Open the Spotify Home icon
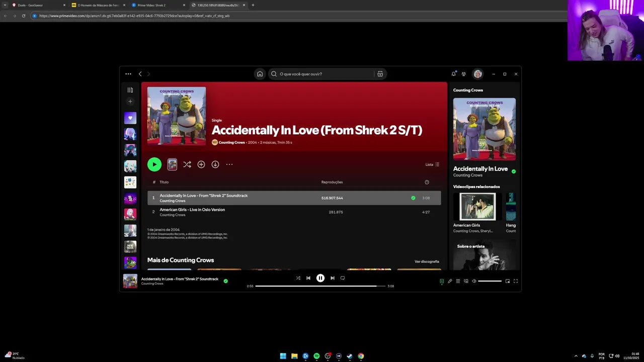Viewport: 644px width, 362px height. pyautogui.click(x=260, y=74)
